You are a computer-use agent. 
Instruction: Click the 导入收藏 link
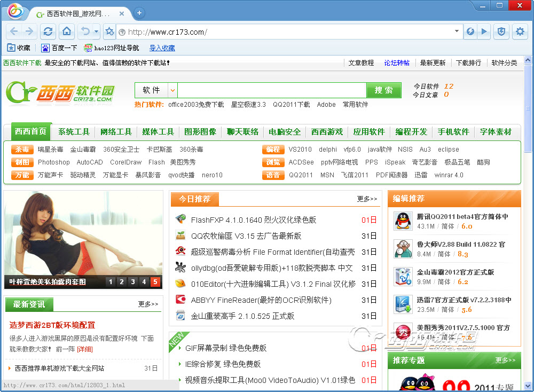tap(162, 48)
